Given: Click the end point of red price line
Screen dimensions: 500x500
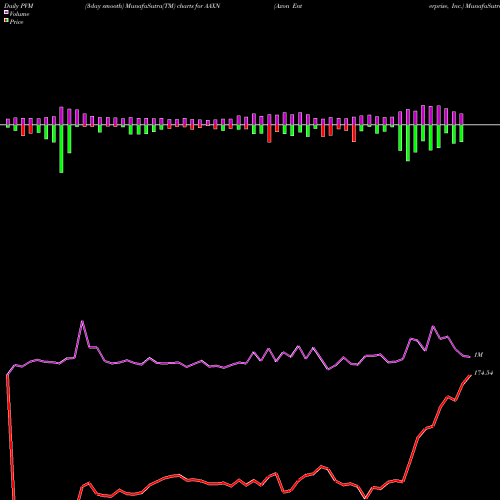Looking at the screenshot, I should [470, 375].
